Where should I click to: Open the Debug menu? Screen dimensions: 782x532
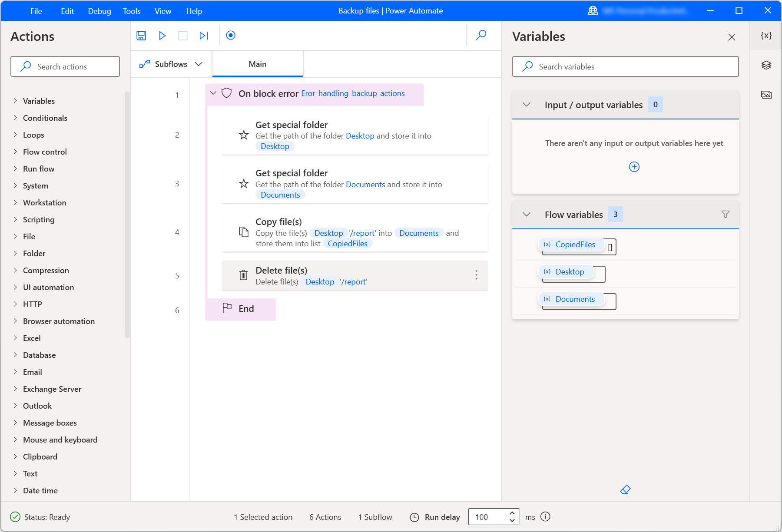[x=99, y=11]
